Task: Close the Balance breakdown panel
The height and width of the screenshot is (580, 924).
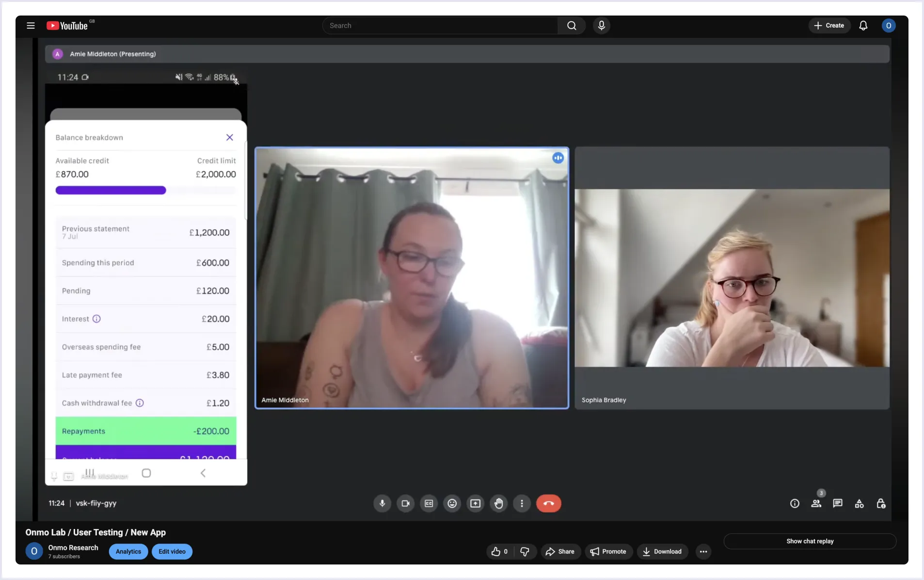Action: coord(229,137)
